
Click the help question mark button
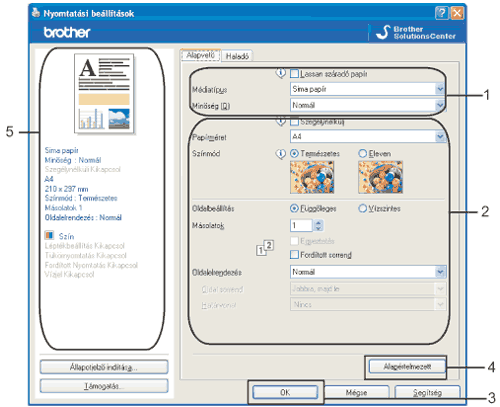(x=442, y=13)
